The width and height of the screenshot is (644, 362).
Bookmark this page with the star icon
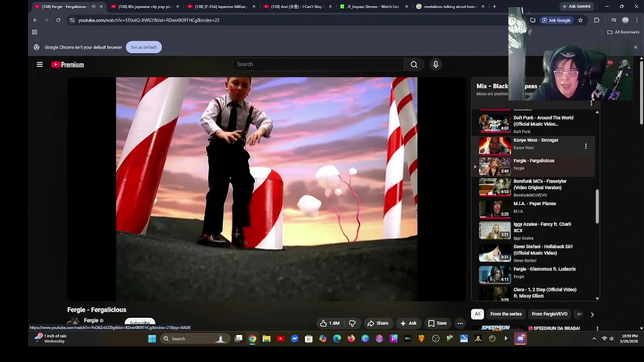pyautogui.click(x=580, y=20)
